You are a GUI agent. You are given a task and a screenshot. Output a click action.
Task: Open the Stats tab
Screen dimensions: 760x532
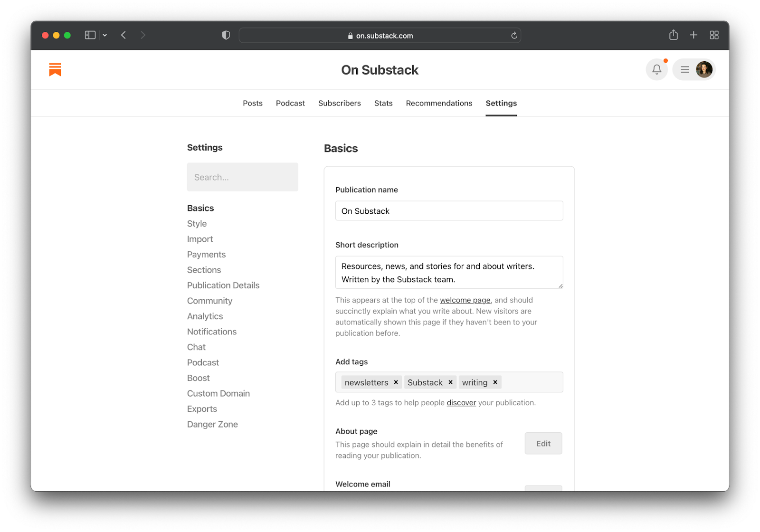tap(383, 103)
